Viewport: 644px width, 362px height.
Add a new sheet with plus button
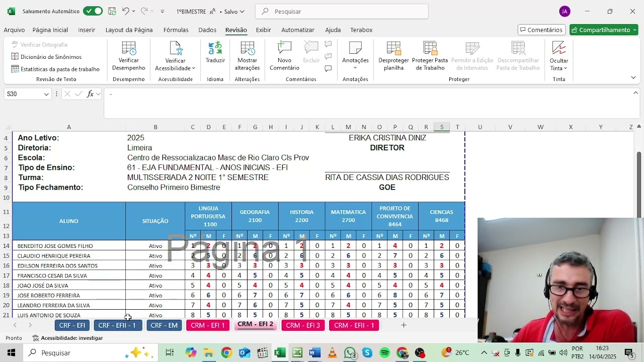tap(404, 325)
